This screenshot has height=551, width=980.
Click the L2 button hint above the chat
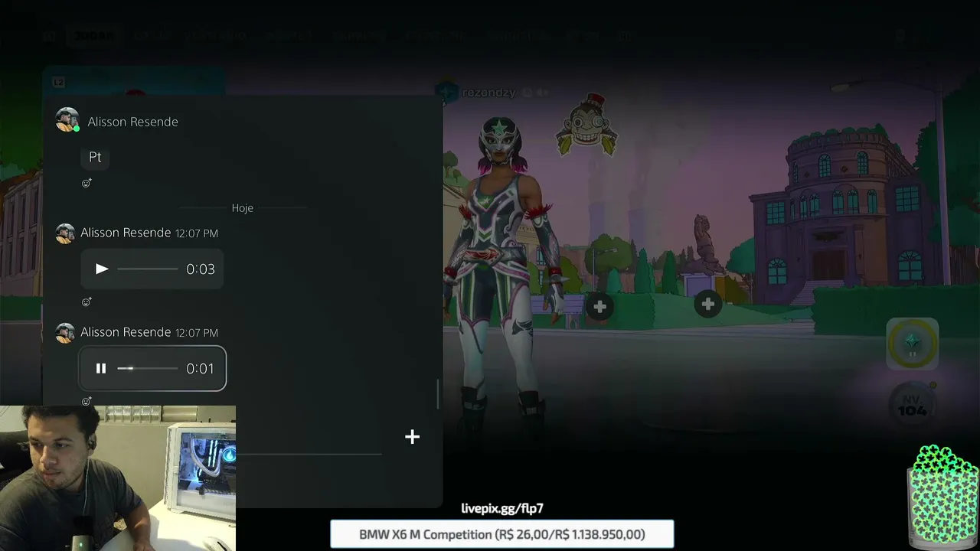(x=59, y=82)
